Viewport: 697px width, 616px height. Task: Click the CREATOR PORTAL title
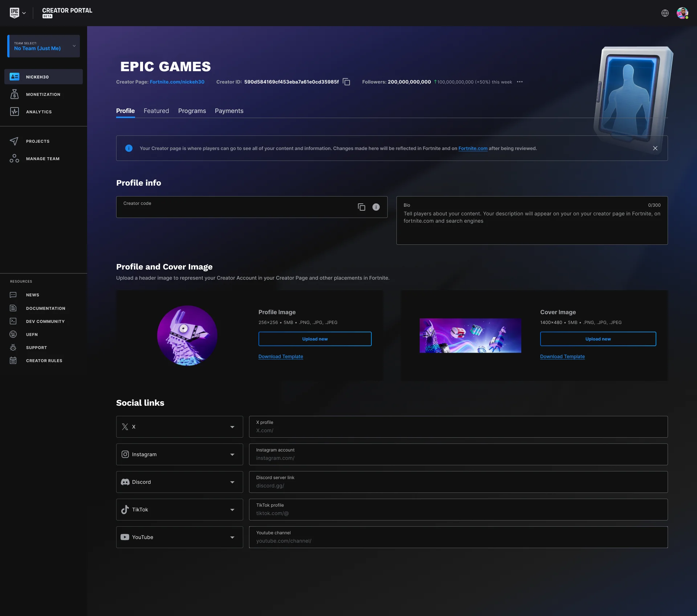67,11
